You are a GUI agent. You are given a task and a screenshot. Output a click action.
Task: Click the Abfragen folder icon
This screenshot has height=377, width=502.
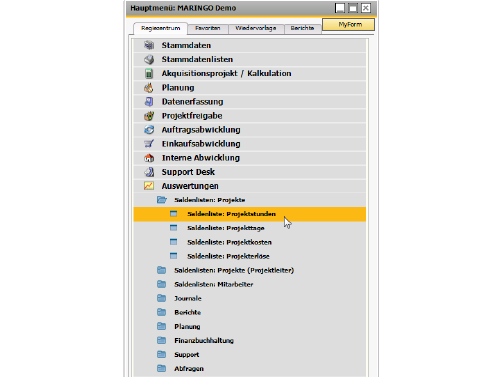coord(162,368)
